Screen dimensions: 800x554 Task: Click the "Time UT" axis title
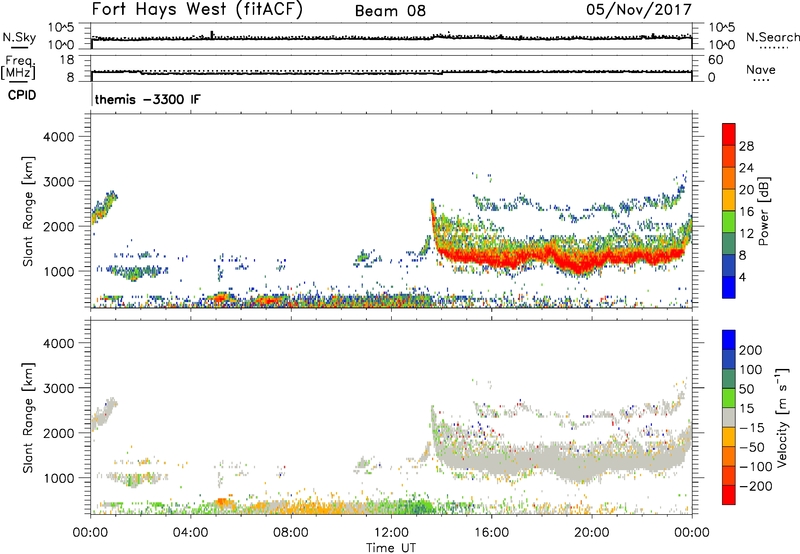391,548
